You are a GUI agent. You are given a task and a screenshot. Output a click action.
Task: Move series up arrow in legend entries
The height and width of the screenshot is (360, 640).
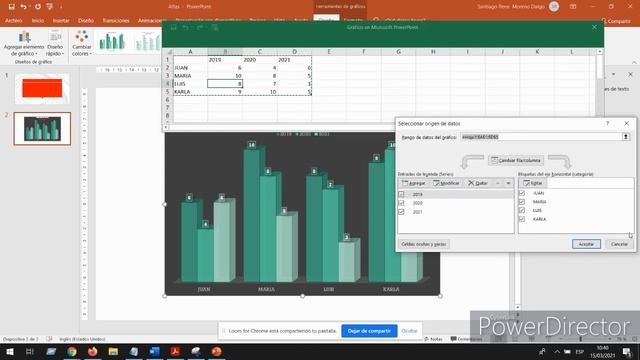pos(498,183)
